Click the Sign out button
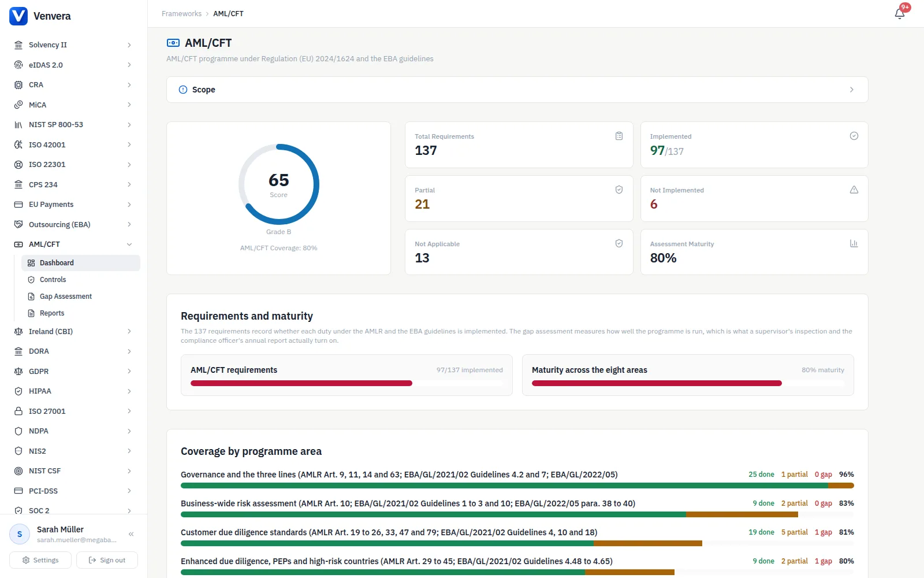 point(107,560)
